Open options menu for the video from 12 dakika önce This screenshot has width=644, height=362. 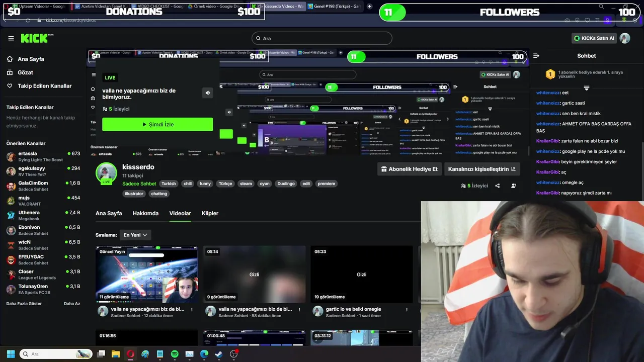click(x=192, y=309)
